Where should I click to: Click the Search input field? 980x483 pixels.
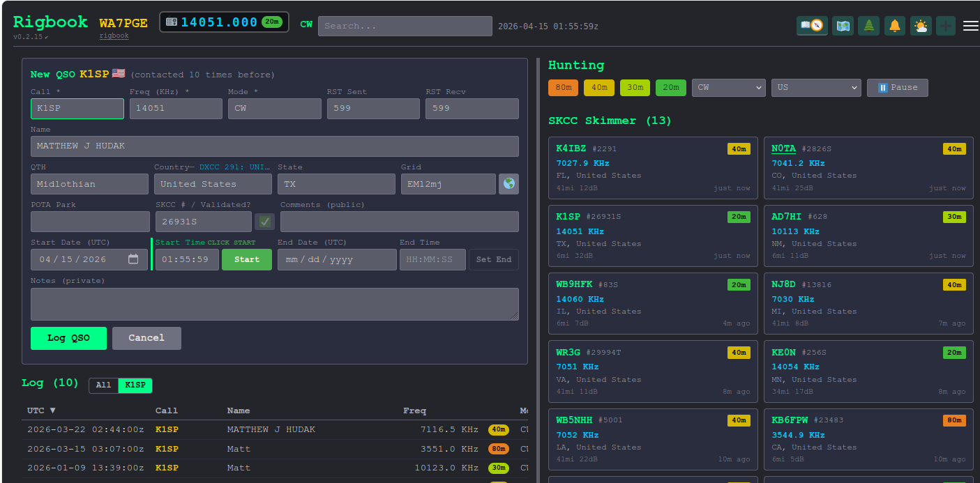coord(405,26)
